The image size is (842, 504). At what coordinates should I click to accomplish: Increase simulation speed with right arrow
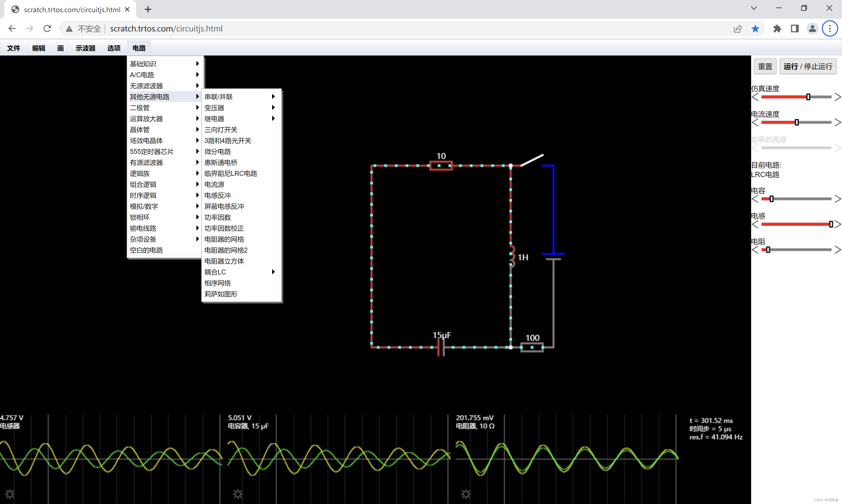838,97
